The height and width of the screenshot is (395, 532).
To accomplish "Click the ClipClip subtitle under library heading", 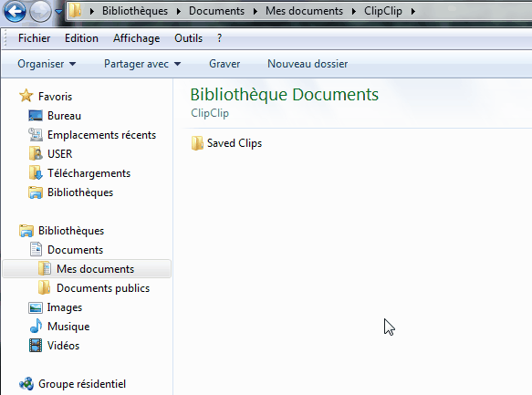I will coord(210,113).
